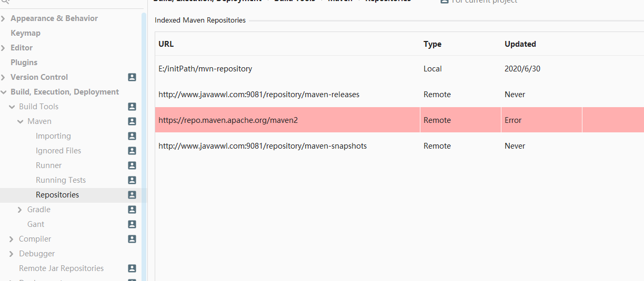The image size is (644, 281).
Task: Select the maven-snapshots repository URL
Action: (x=263, y=146)
